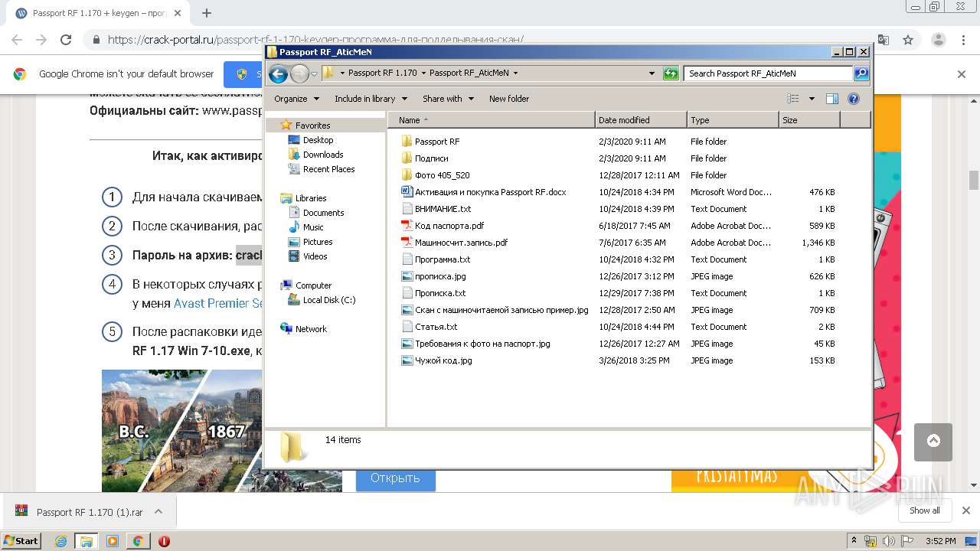Click the Explorer back arrow button
980x551 pixels.
click(278, 73)
